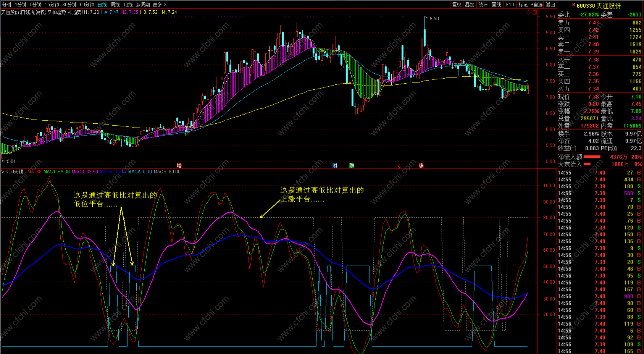Screen dimensions: 644x354
Task: Switch to 分时 intraday view
Action: pos(6,5)
